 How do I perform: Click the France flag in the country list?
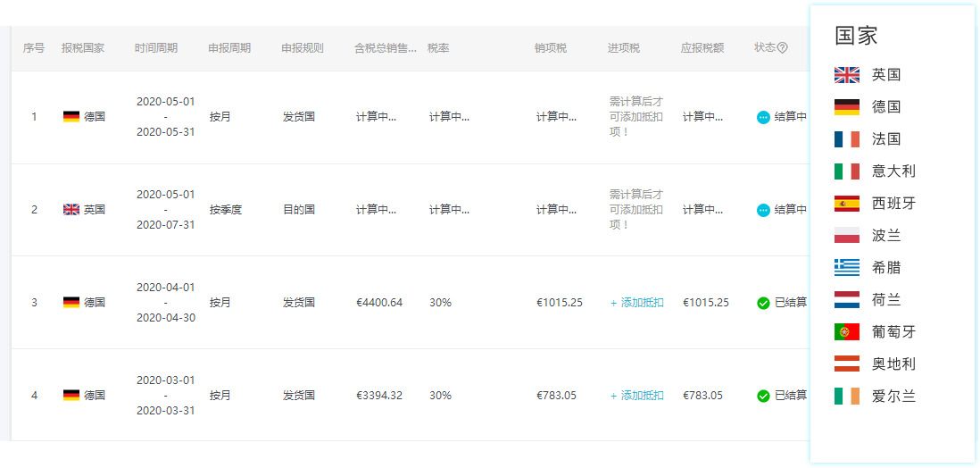tap(847, 139)
